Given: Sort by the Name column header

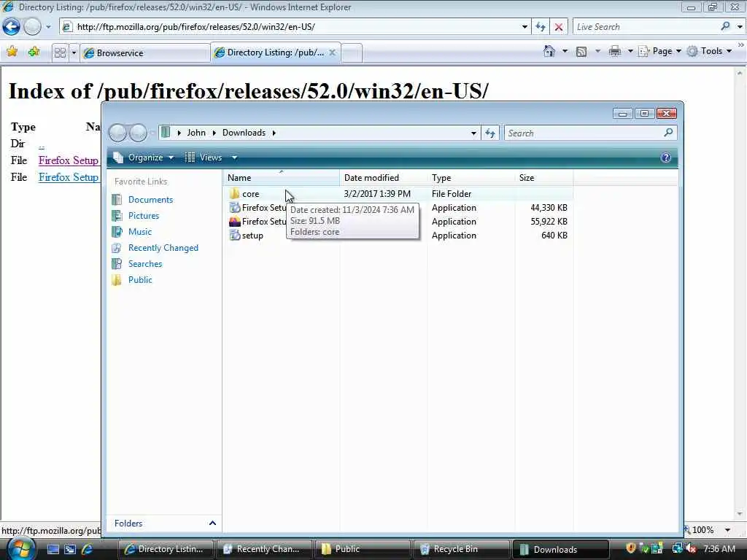Looking at the screenshot, I should [x=281, y=178].
